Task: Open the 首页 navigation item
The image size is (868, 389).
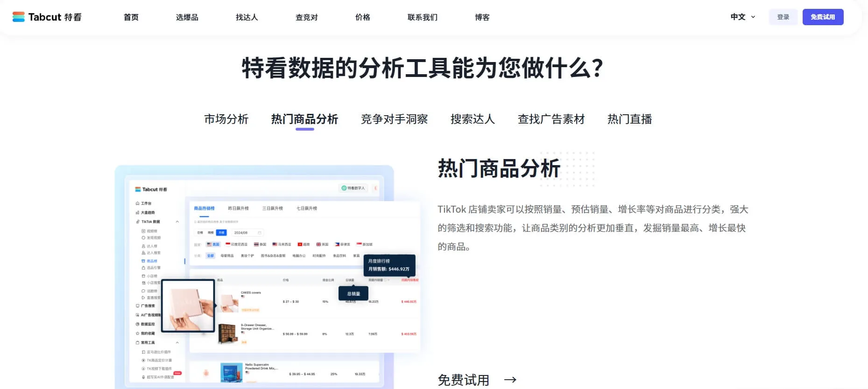Action: coord(131,17)
